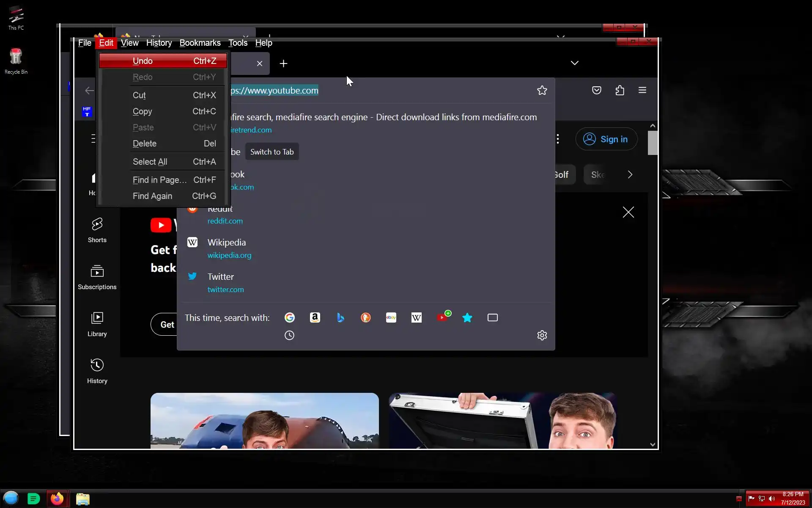Open the Extensions puzzle icon

tap(620, 90)
